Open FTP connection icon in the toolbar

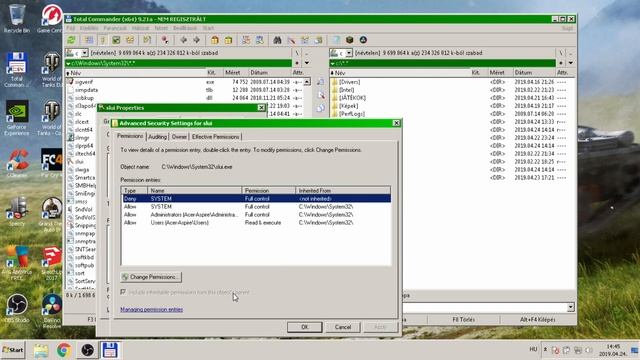[246, 40]
